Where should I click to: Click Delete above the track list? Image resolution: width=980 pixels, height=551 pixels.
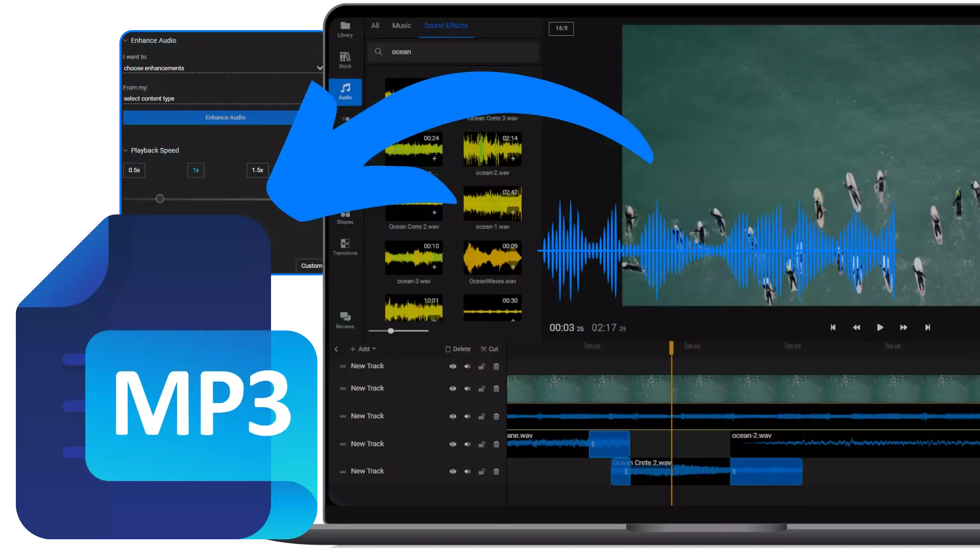[457, 349]
